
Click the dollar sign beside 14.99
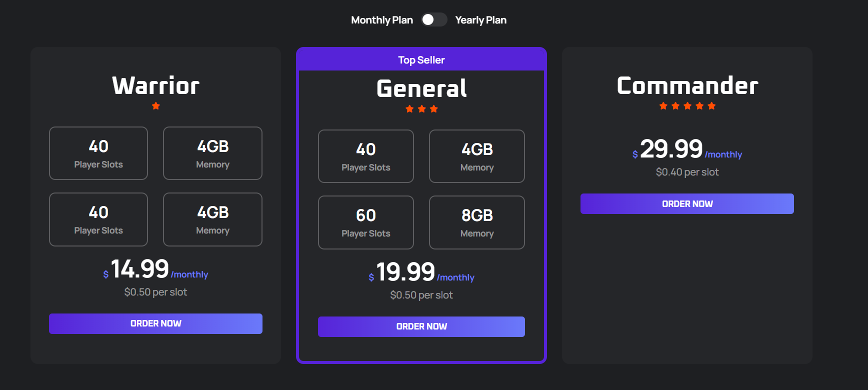(x=106, y=274)
